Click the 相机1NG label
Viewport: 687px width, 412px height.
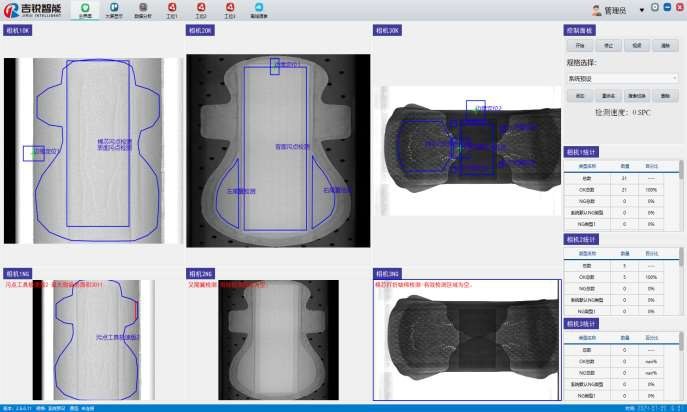tap(18, 273)
